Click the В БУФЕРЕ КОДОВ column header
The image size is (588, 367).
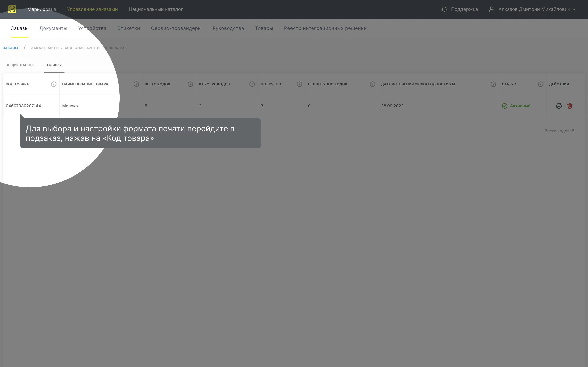214,84
